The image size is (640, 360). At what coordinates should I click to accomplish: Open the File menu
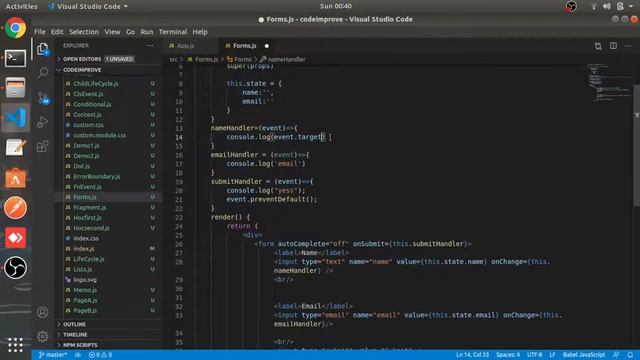pos(40,32)
